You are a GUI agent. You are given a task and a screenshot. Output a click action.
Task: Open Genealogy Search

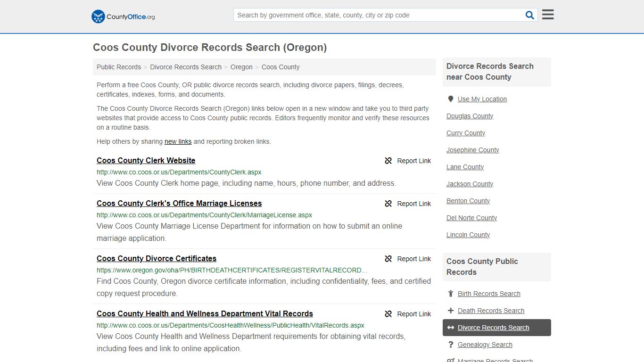pyautogui.click(x=485, y=345)
